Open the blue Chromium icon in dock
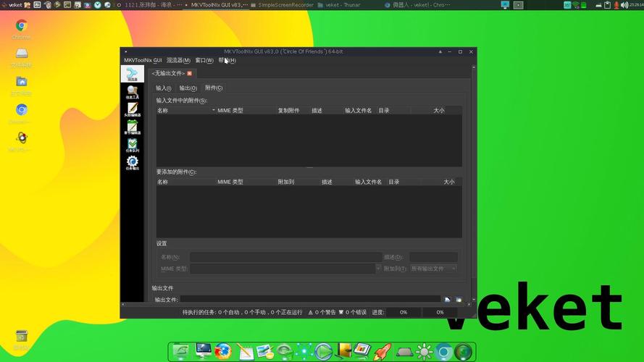 (443, 352)
